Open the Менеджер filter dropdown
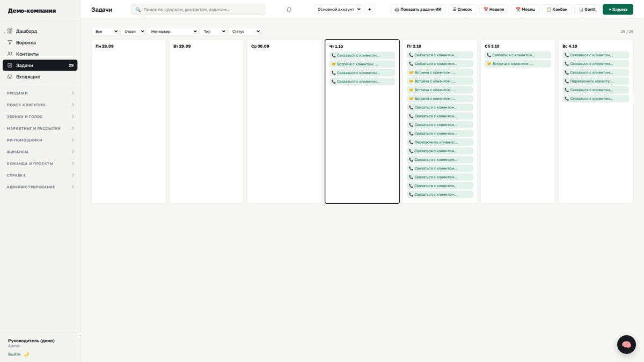Image resolution: width=644 pixels, height=362 pixels. click(173, 31)
